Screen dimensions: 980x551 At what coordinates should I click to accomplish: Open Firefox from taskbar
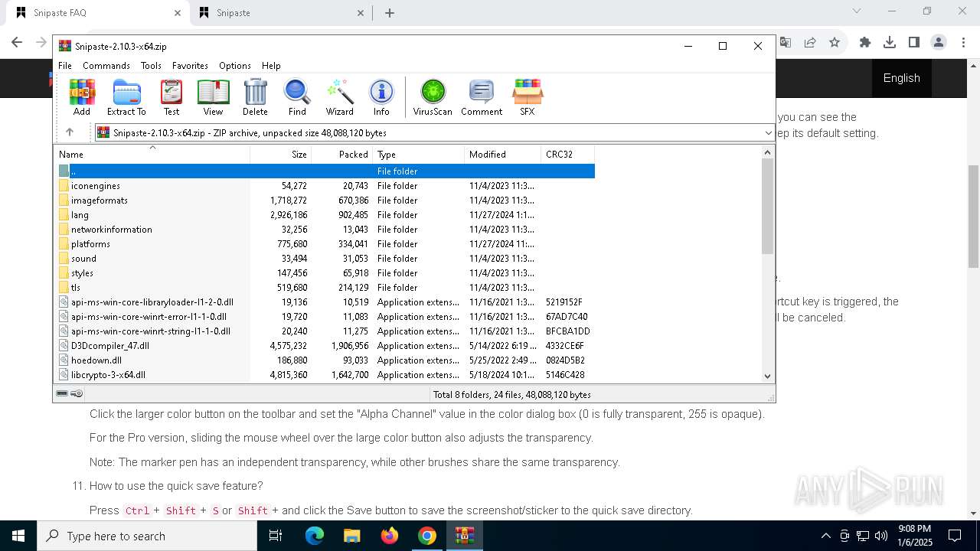[x=390, y=536]
